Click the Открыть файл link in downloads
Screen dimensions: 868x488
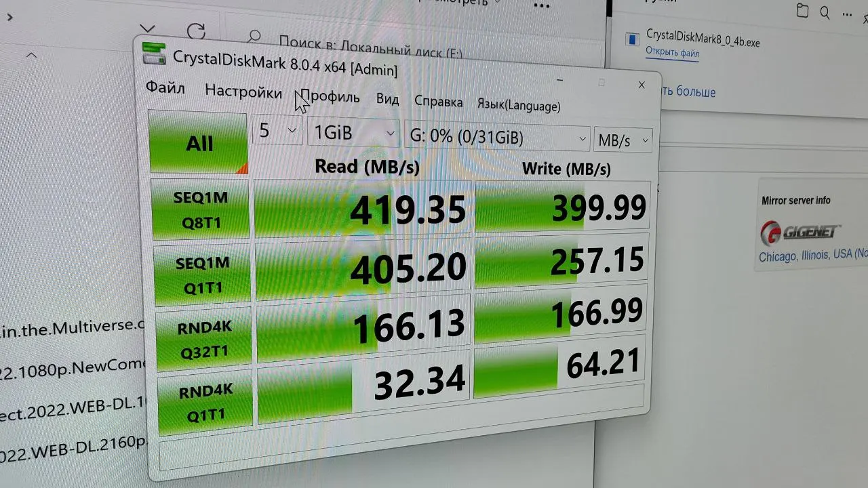672,52
